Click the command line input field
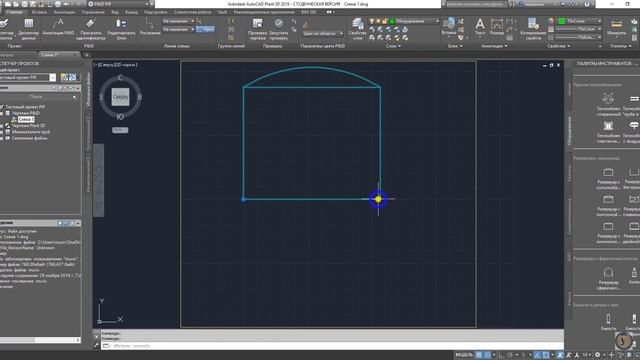This screenshot has width=640, height=360. (331, 346)
